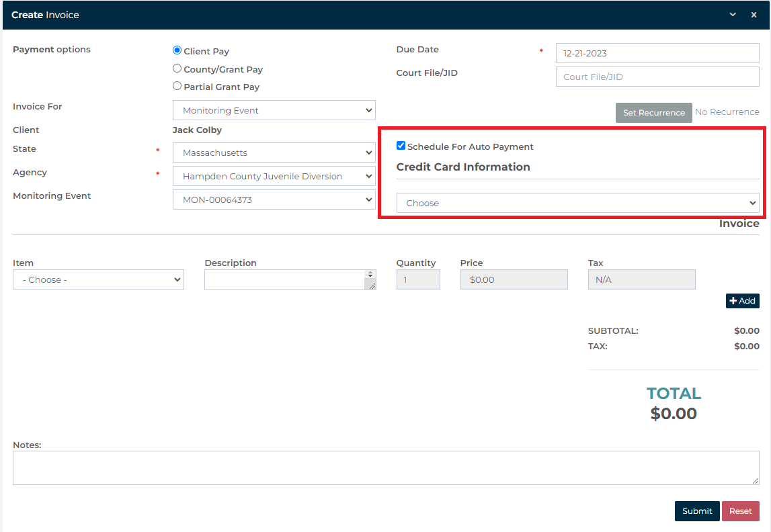Click the Price field
Image resolution: width=771 pixels, height=532 pixels.
(x=514, y=279)
